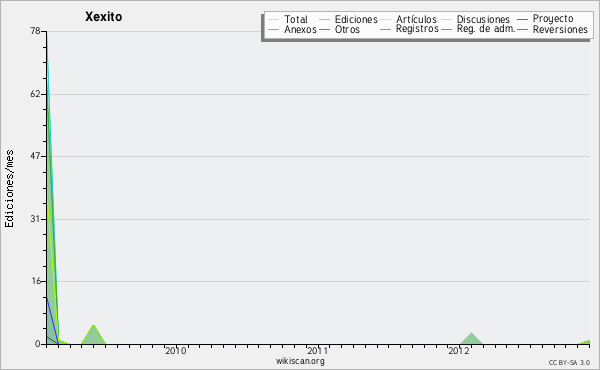Click the 16 y-axis value
This screenshot has height=370, width=600.
point(35,281)
